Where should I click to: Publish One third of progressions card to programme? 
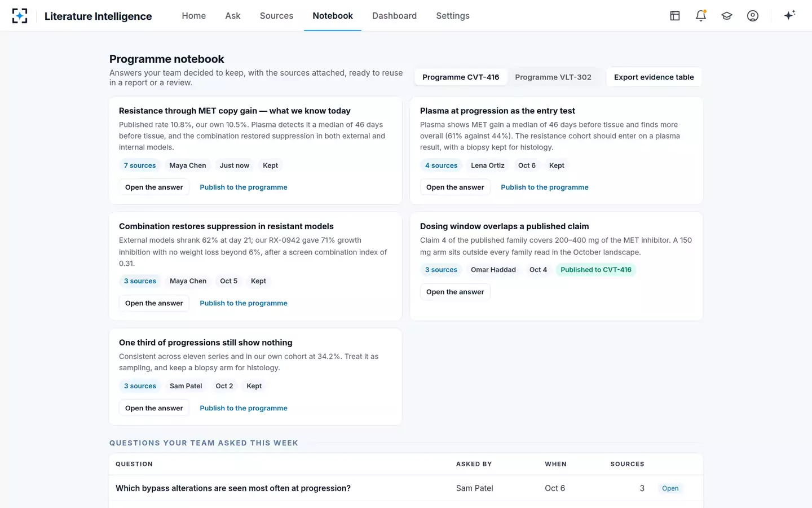tap(244, 408)
